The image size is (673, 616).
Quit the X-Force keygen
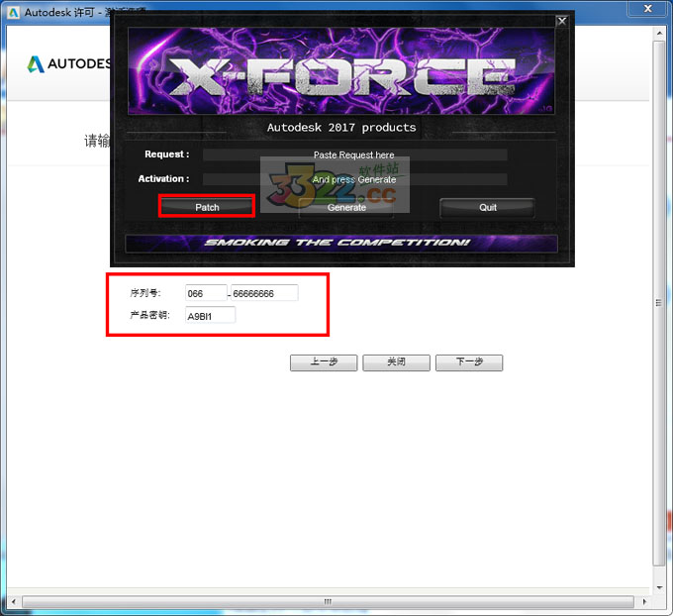click(487, 208)
